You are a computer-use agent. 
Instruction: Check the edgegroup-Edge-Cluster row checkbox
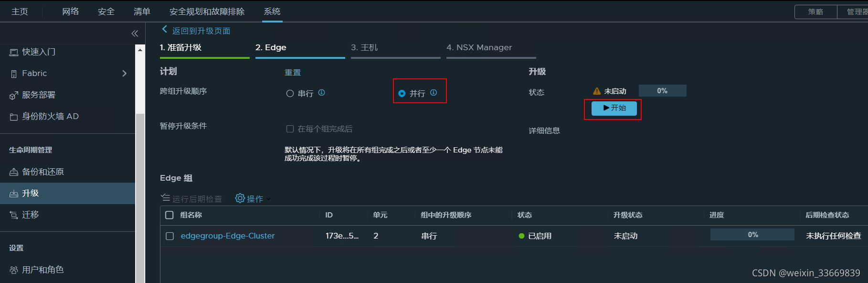pos(169,236)
